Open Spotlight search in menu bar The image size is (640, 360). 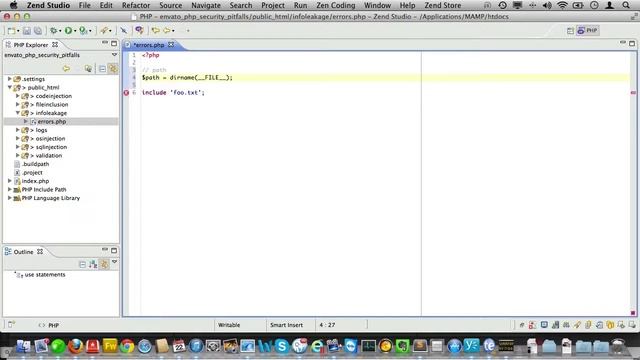coord(626,5)
